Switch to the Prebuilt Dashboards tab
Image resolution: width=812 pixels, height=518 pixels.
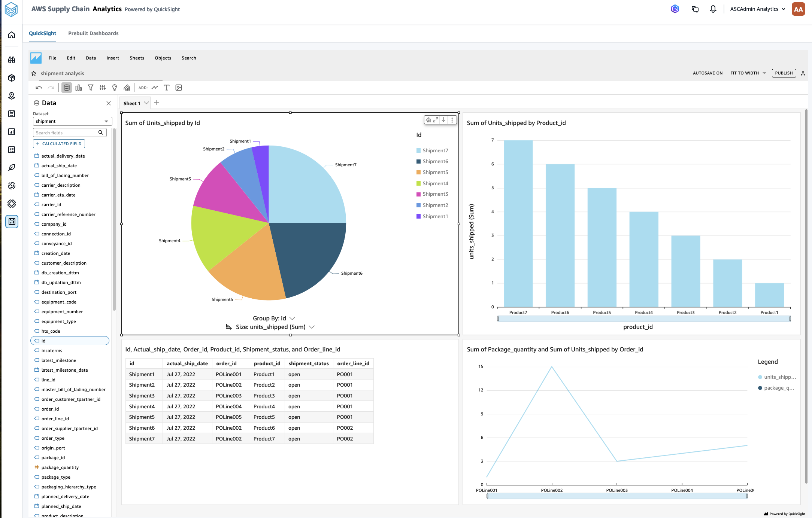coord(93,33)
